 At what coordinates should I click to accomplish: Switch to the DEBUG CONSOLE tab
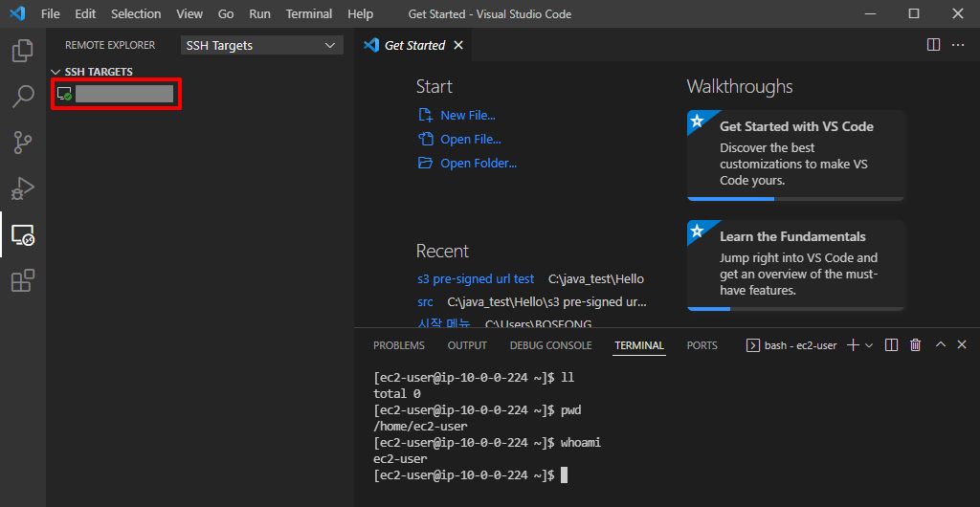point(550,345)
